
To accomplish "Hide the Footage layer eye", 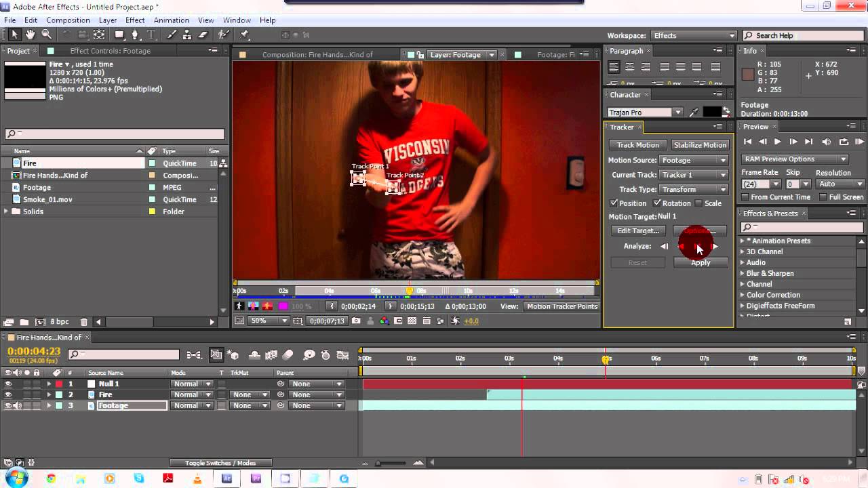I will (8, 405).
